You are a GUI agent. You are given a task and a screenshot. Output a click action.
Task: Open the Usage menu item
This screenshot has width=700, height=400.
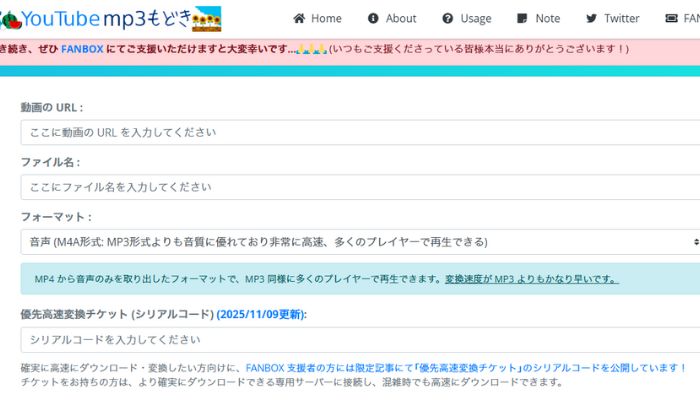(x=467, y=18)
